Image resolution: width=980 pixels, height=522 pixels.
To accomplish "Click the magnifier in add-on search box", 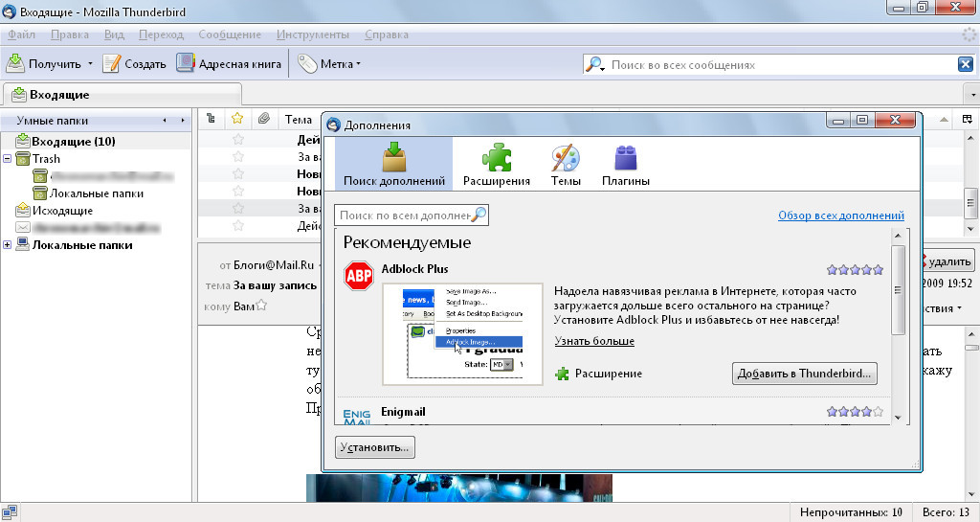I will click(479, 216).
